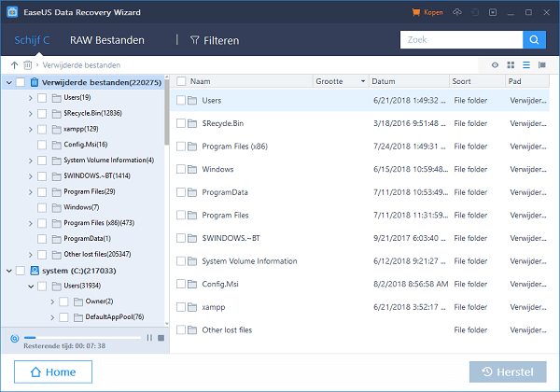The width and height of the screenshot is (560, 392).
Task: Click the scanning status spinner icon
Action: (x=15, y=339)
